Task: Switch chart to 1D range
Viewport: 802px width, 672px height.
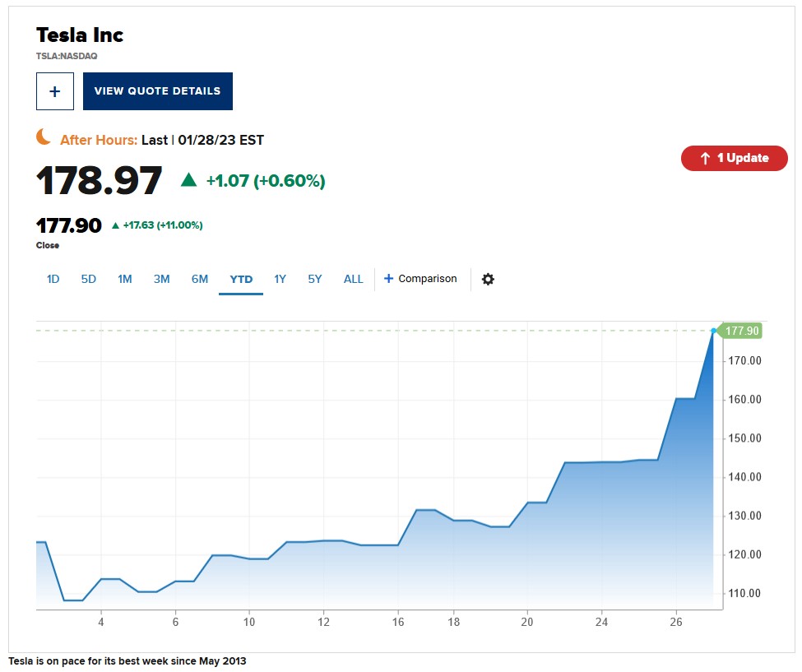Action: (x=53, y=279)
